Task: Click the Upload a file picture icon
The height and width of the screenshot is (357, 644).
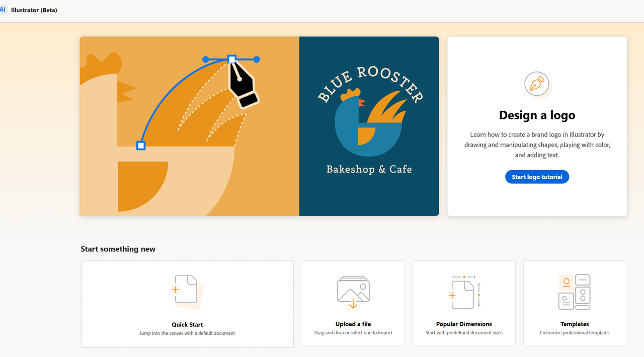Action: click(x=353, y=292)
